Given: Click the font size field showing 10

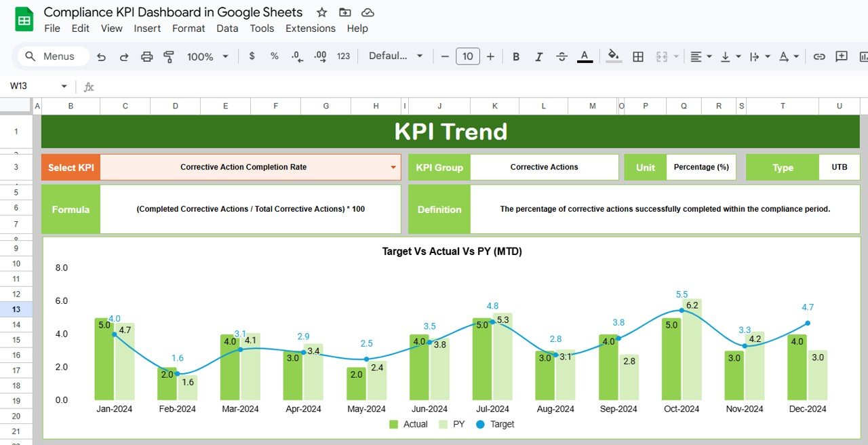Looking at the screenshot, I should click(x=468, y=56).
